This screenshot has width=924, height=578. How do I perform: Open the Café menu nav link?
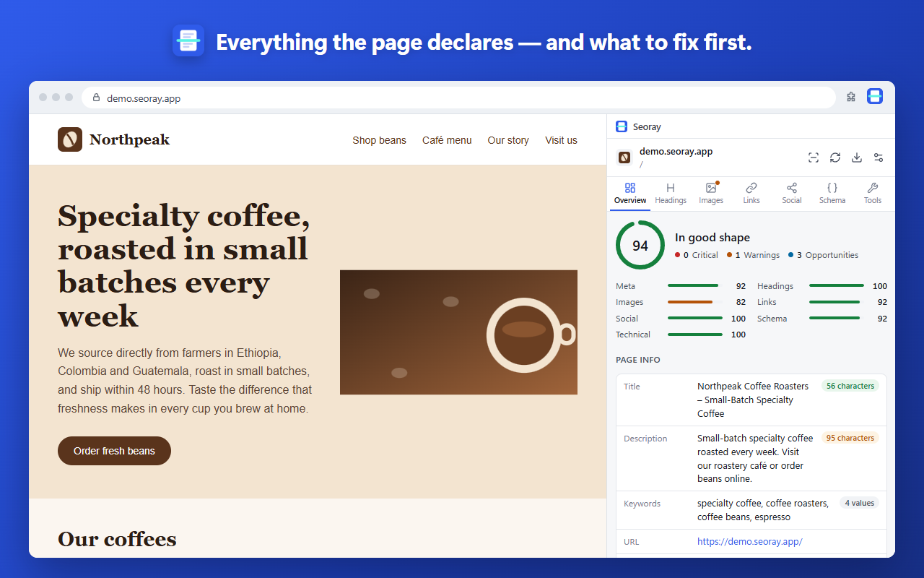(x=447, y=140)
